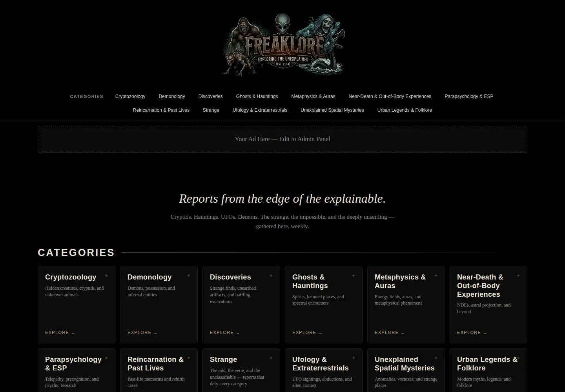Select Discoveries in the navigation bar
Screen dimensions: 565x392
point(210,96)
